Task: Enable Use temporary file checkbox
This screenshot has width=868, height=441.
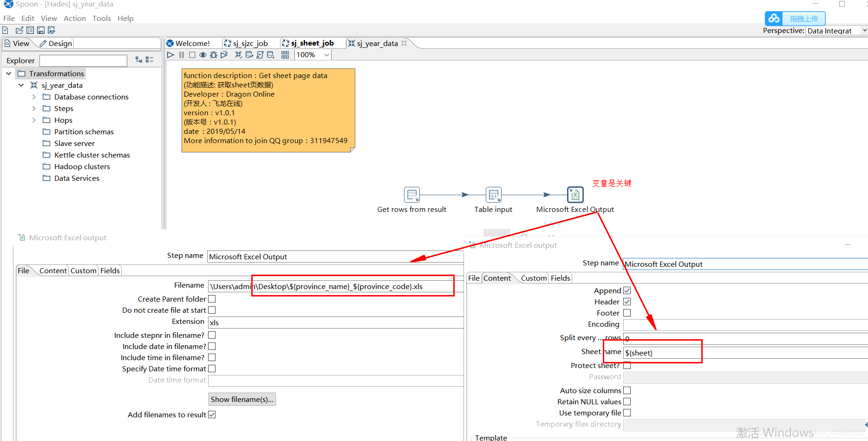Action: coord(627,413)
